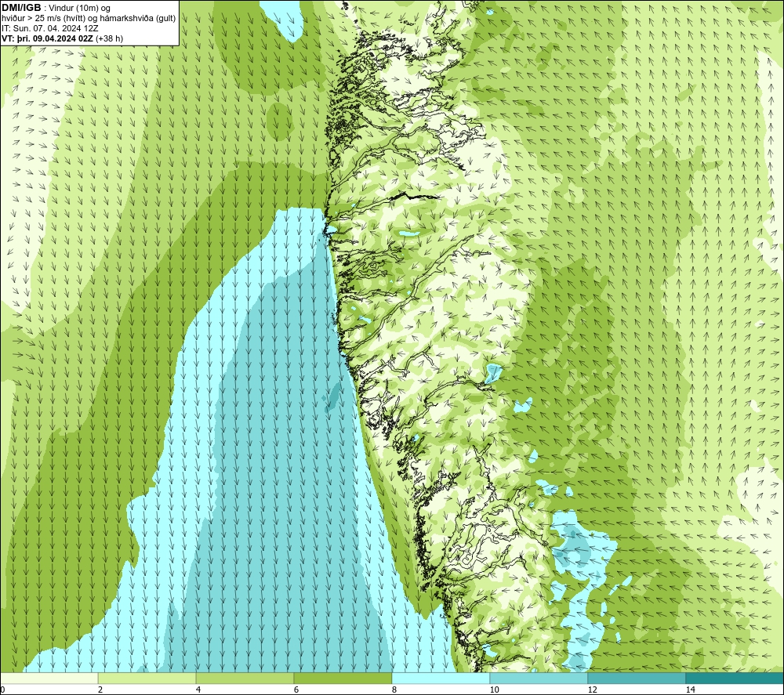Image resolution: width=784 pixels, height=695 pixels.
Task: Click the legend label 4
Action: [198, 690]
